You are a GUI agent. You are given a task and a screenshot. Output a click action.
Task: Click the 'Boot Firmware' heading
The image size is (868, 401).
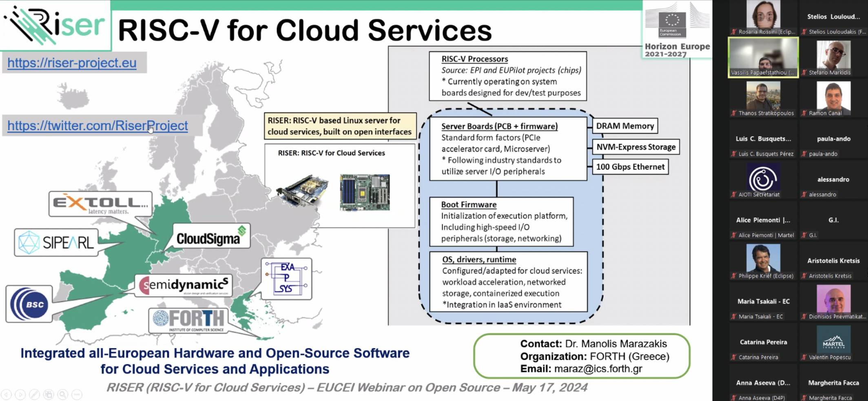469,205
